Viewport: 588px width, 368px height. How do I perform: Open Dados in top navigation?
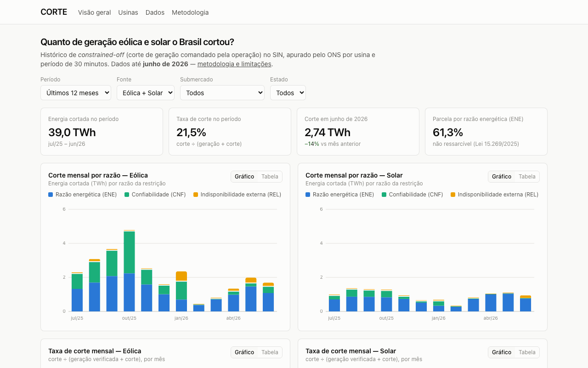155,12
